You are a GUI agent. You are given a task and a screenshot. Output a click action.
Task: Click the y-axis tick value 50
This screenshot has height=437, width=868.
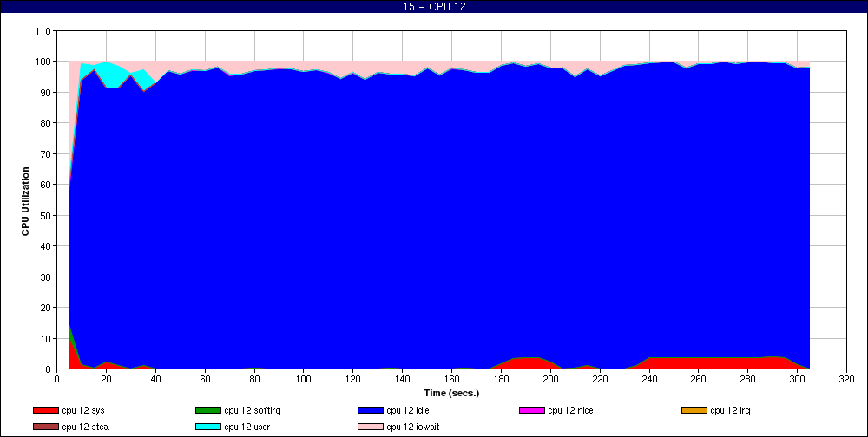click(46, 215)
